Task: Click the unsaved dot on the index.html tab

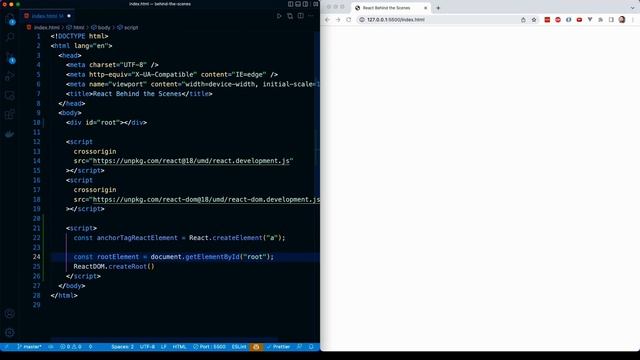Action: point(69,16)
